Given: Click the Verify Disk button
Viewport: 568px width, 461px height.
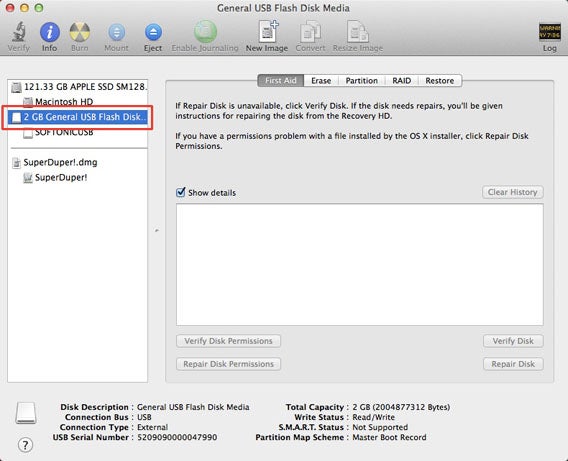Looking at the screenshot, I should point(513,341).
